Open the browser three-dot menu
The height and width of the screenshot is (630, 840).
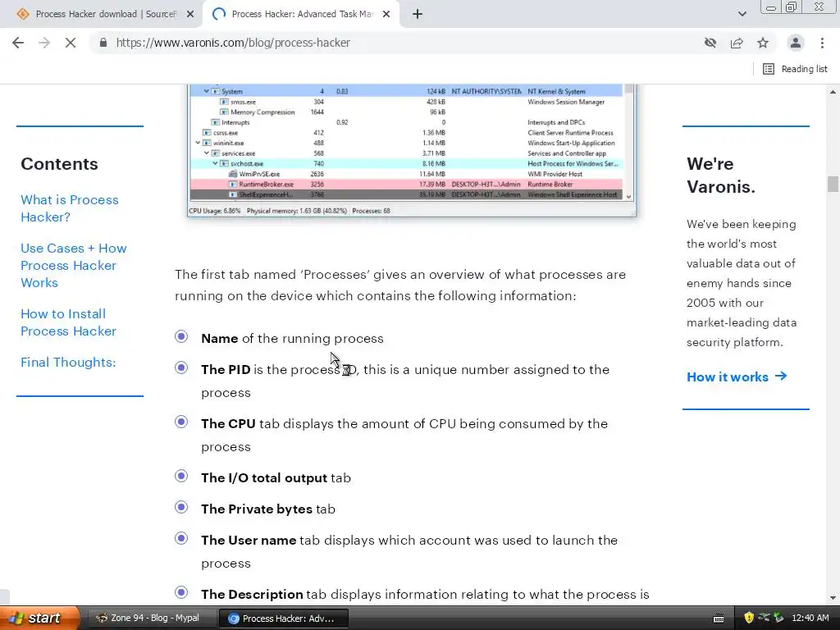[x=822, y=43]
